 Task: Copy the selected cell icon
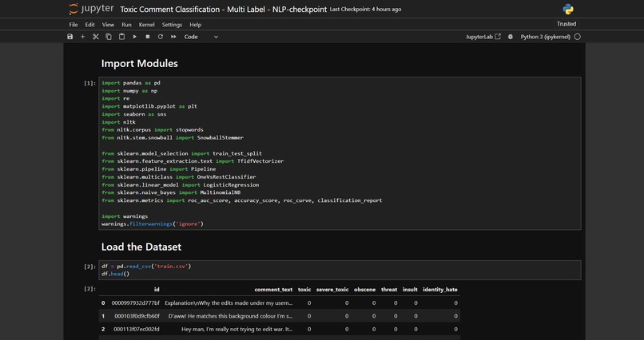tap(109, 37)
